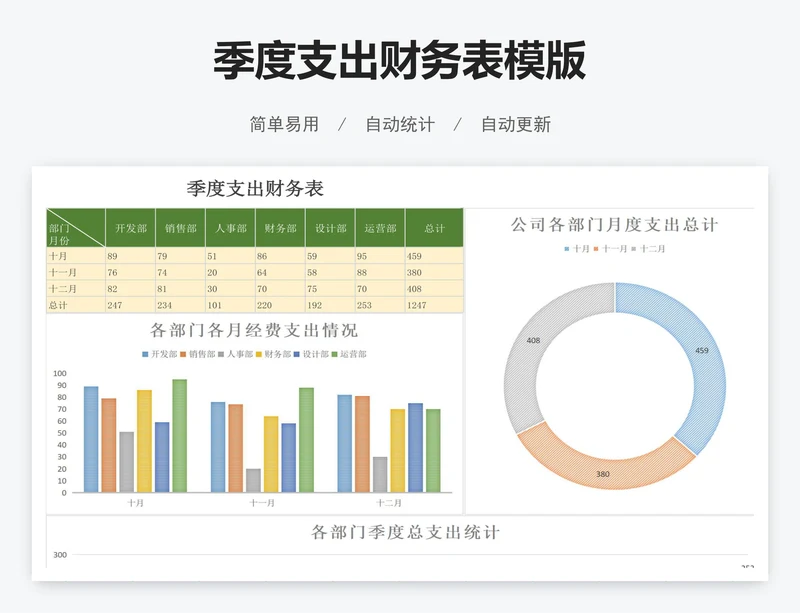Click yellow 财务部 swatch in bar legend
800x613 pixels.
[259, 354]
